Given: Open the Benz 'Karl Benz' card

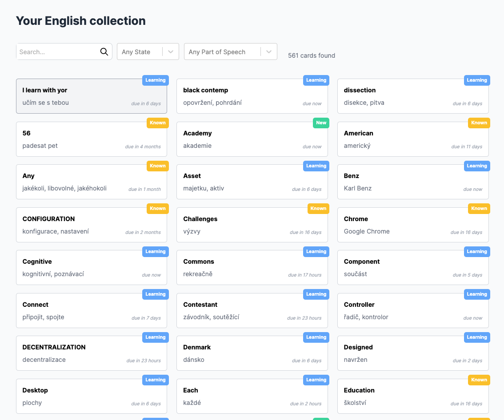Looking at the screenshot, I should (413, 182).
